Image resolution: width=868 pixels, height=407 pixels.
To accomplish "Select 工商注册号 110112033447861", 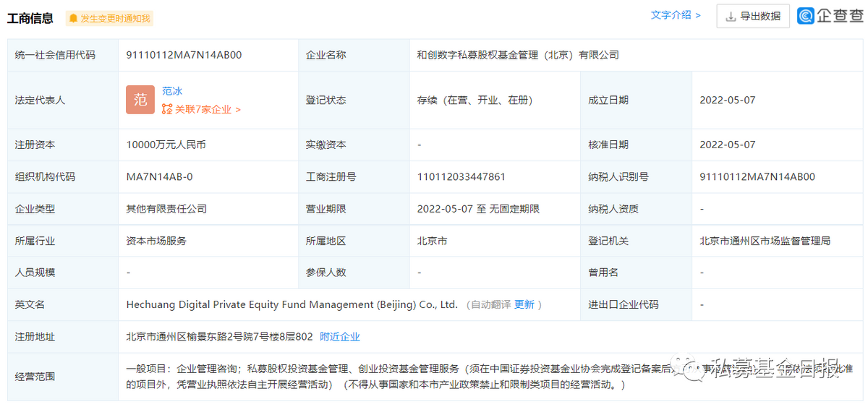I will coord(461,176).
